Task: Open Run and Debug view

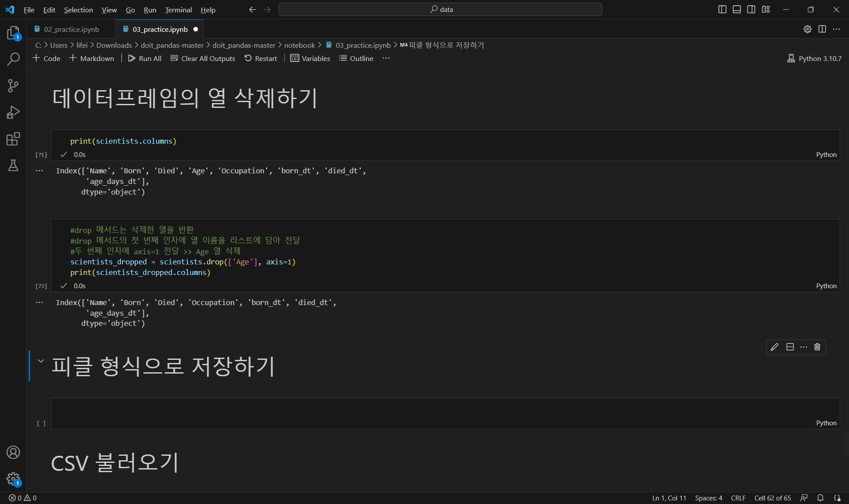Action: pyautogui.click(x=13, y=112)
